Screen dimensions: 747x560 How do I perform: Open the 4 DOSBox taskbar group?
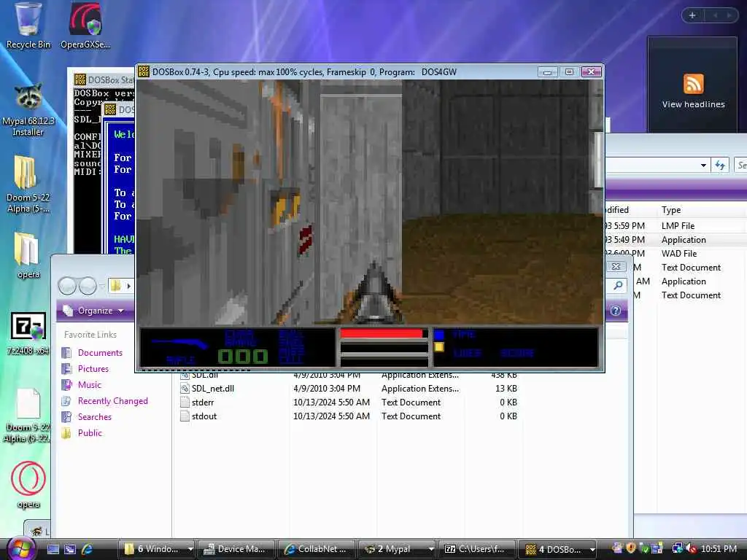[557, 549]
